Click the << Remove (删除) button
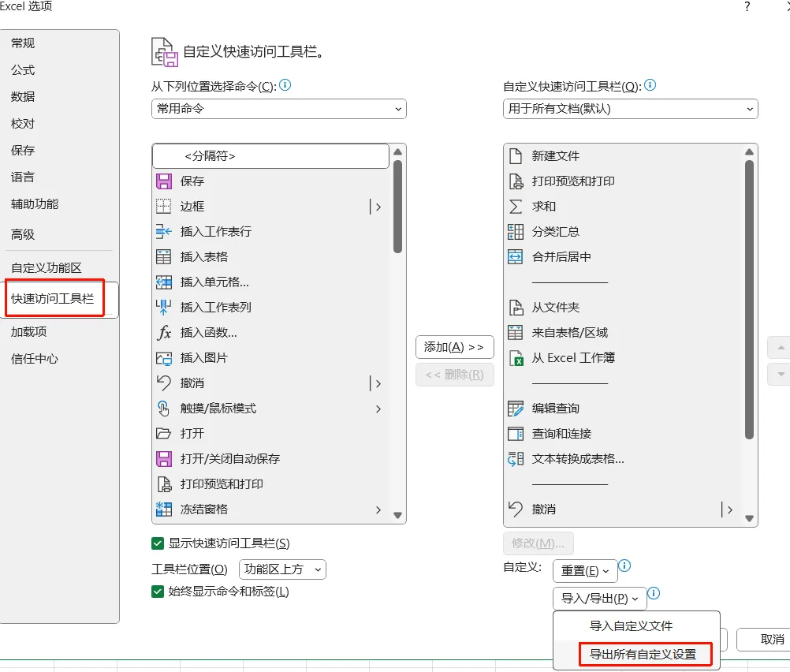Viewport: 790px width, 672px height. [x=454, y=375]
